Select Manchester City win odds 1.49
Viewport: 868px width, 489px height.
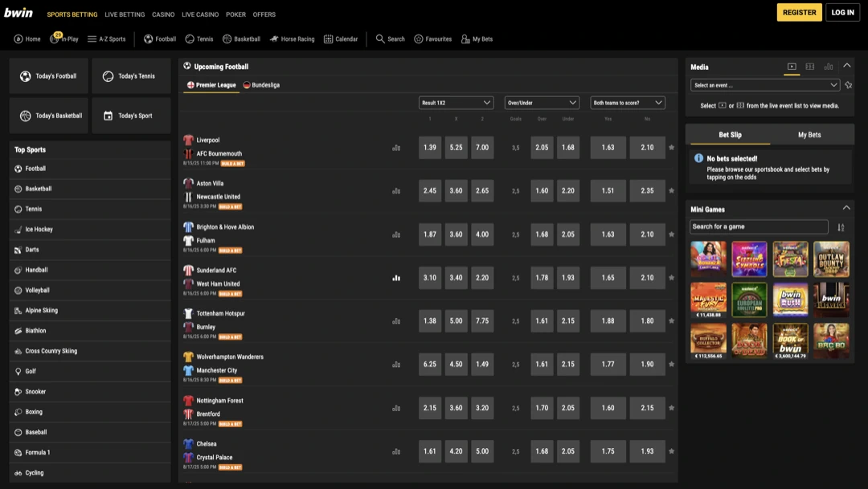[x=482, y=365]
